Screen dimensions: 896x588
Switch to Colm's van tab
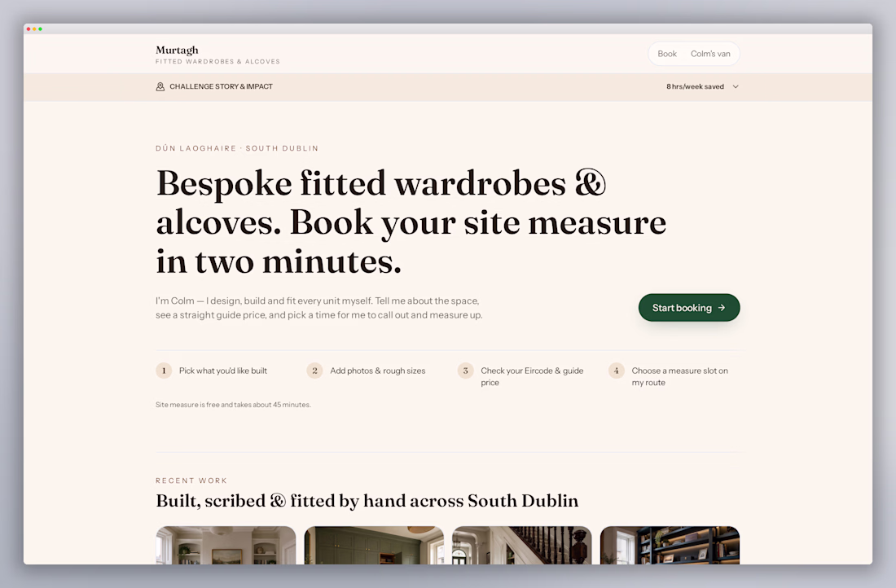tap(710, 54)
